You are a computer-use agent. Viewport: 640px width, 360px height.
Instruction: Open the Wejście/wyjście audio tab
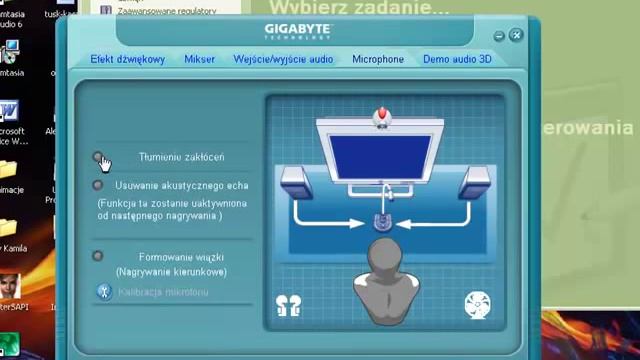[283, 59]
